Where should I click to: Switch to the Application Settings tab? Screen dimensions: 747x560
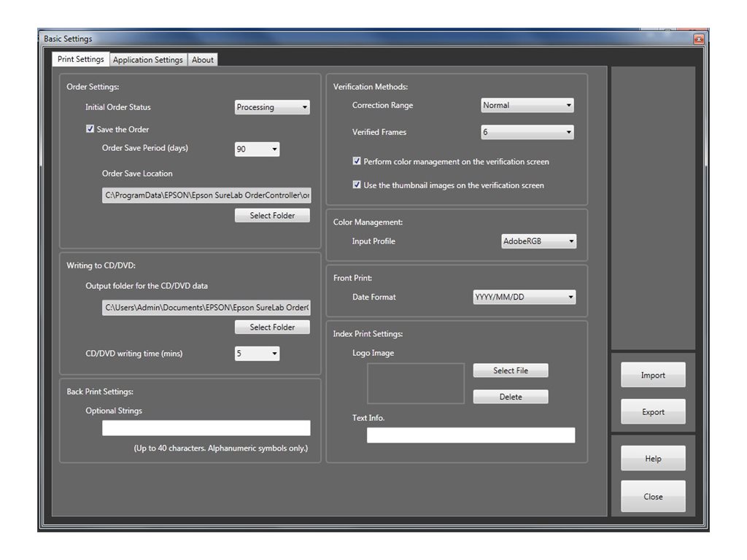(147, 60)
